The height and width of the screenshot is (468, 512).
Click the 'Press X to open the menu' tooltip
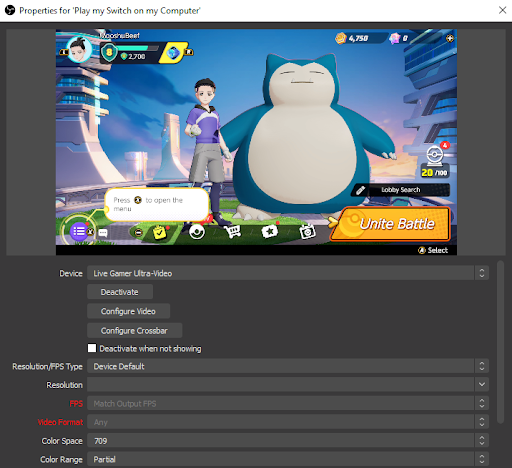click(157, 204)
